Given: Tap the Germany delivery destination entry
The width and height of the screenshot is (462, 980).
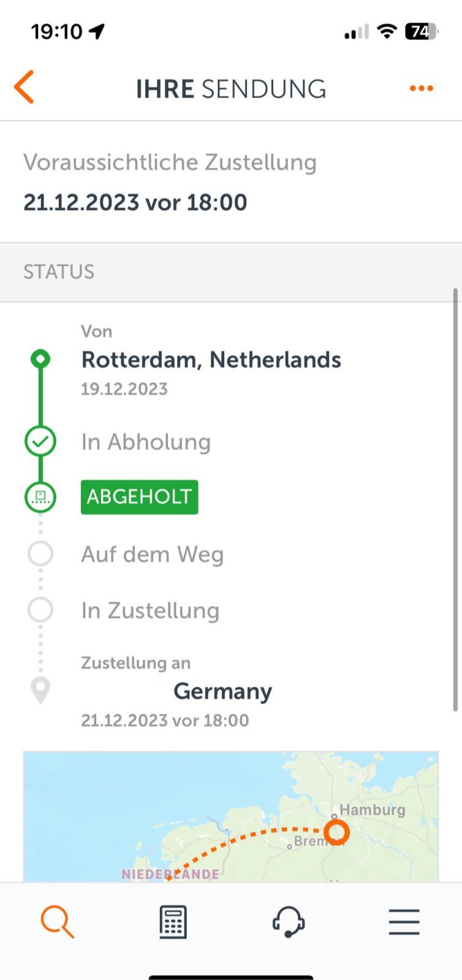Looking at the screenshot, I should tap(222, 691).
